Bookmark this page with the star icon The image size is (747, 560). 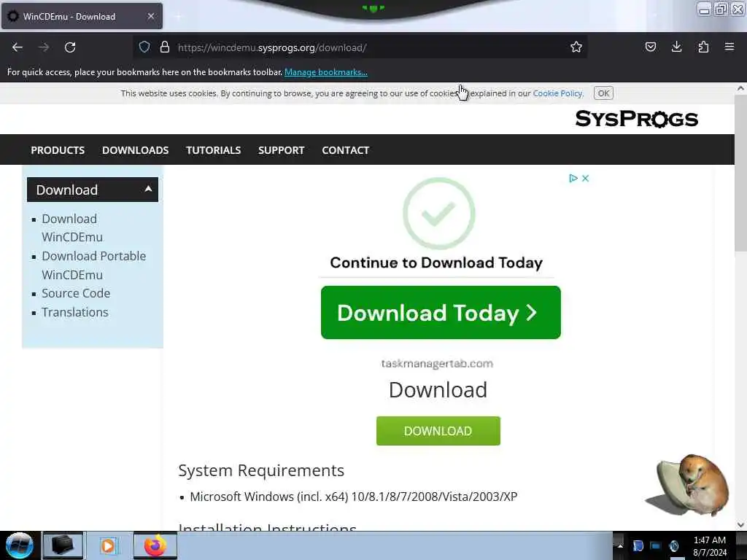576,47
